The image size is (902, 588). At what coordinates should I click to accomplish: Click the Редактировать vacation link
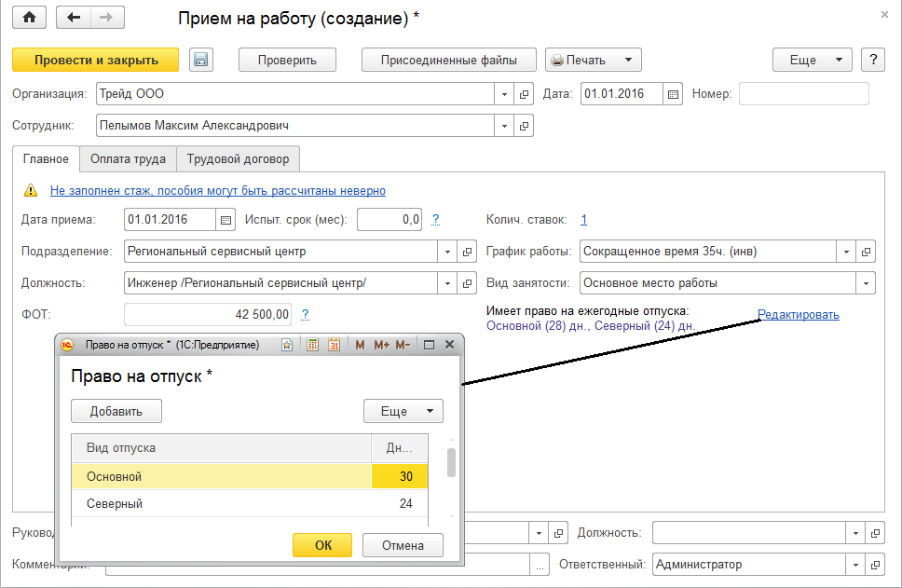798,315
